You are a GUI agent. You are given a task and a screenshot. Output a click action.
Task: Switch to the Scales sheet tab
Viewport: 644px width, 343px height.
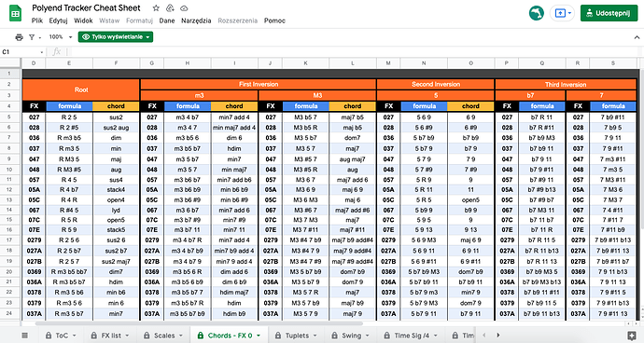pos(164,336)
